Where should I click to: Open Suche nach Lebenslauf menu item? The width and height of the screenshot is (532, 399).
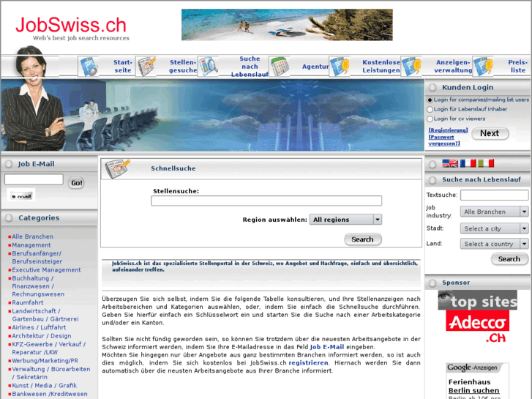(x=250, y=66)
